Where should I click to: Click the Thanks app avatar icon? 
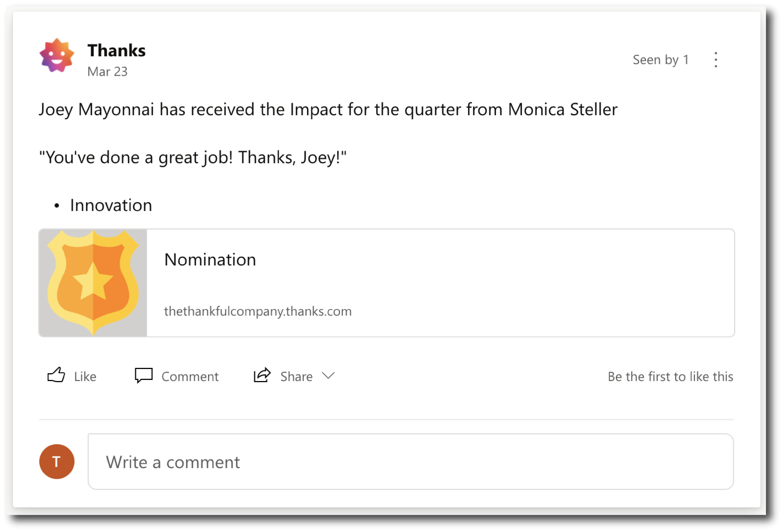(57, 56)
